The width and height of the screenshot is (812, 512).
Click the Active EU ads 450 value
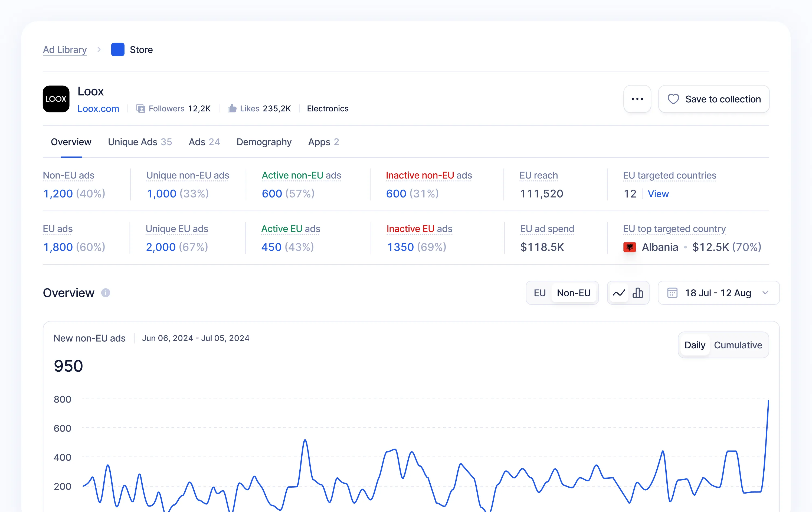271,247
